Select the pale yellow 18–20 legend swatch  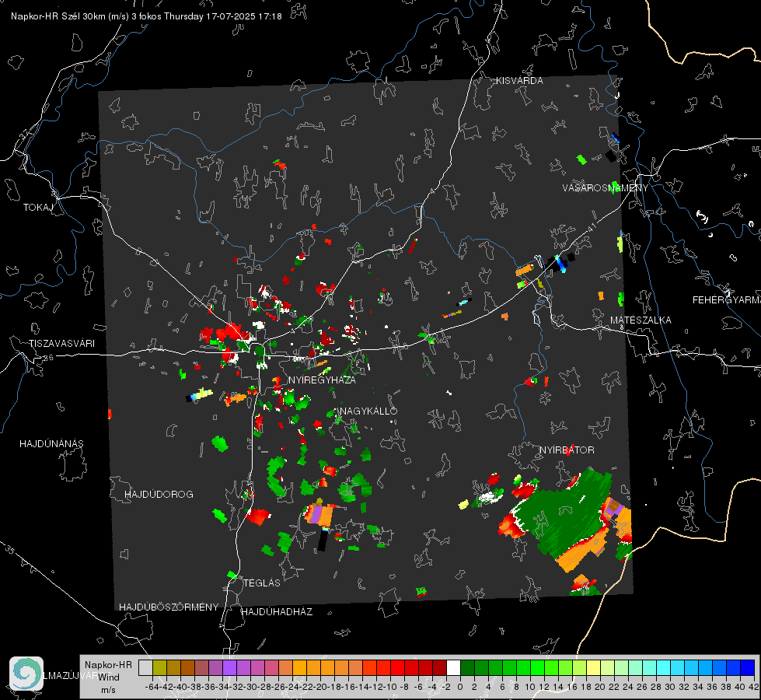point(594,667)
